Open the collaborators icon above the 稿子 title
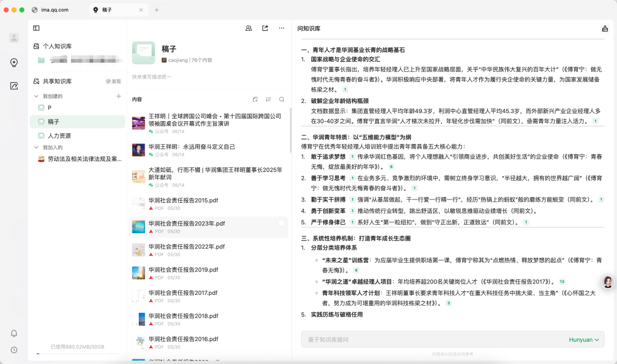This screenshot has height=364, width=617. pyautogui.click(x=247, y=27)
